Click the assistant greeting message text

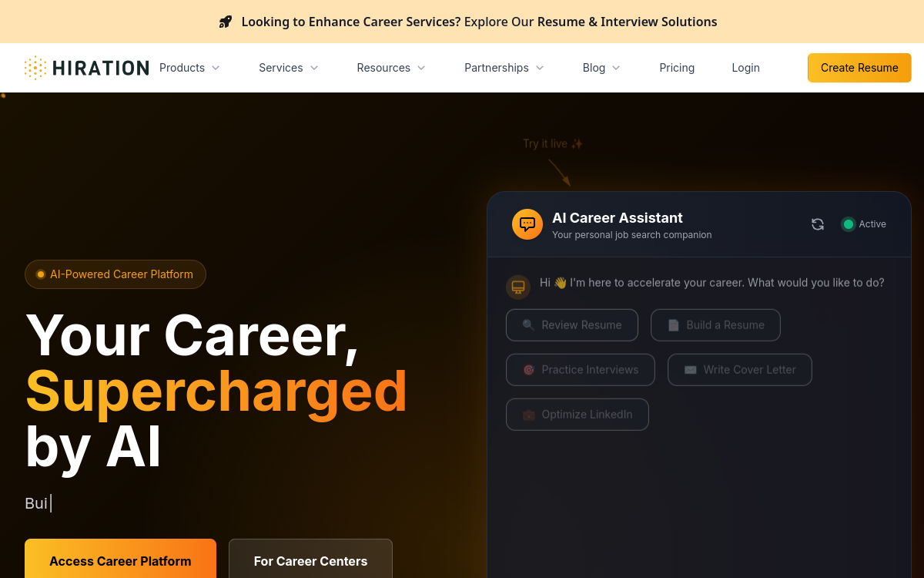tap(712, 283)
